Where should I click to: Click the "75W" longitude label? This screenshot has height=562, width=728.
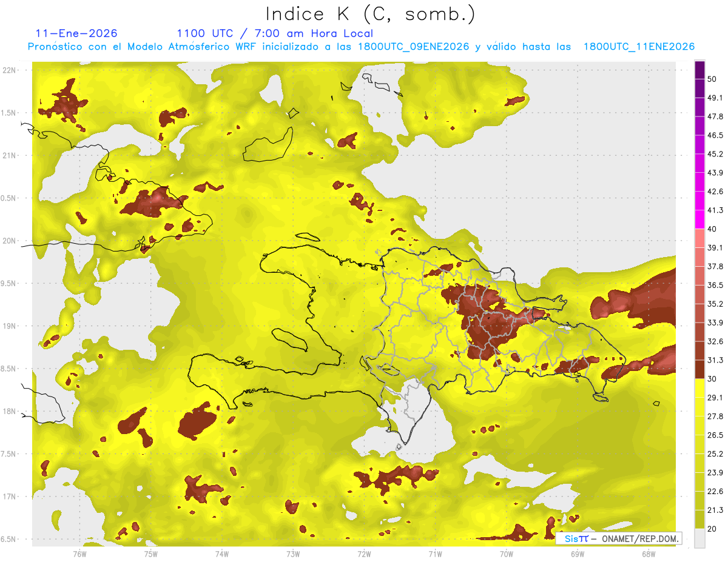point(150,554)
